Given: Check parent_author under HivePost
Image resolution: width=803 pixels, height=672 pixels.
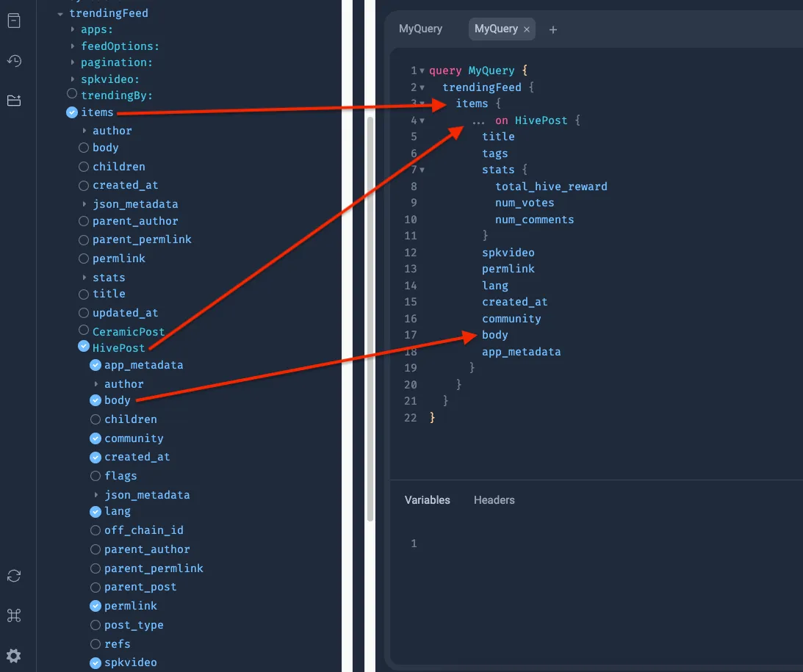Looking at the screenshot, I should click(x=96, y=549).
